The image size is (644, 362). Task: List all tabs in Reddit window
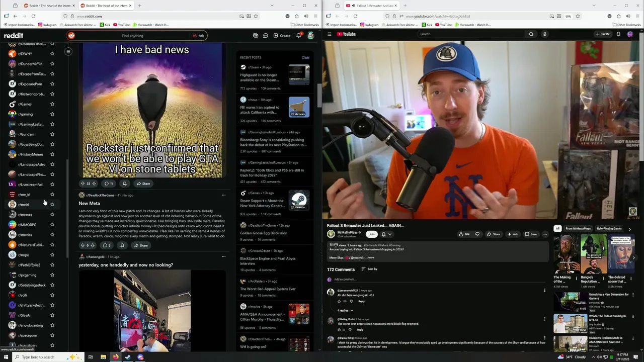pyautogui.click(x=272, y=6)
